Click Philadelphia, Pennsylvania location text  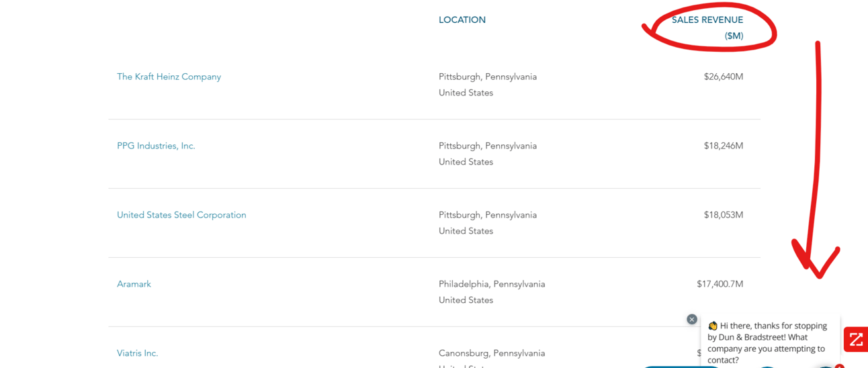click(x=492, y=284)
